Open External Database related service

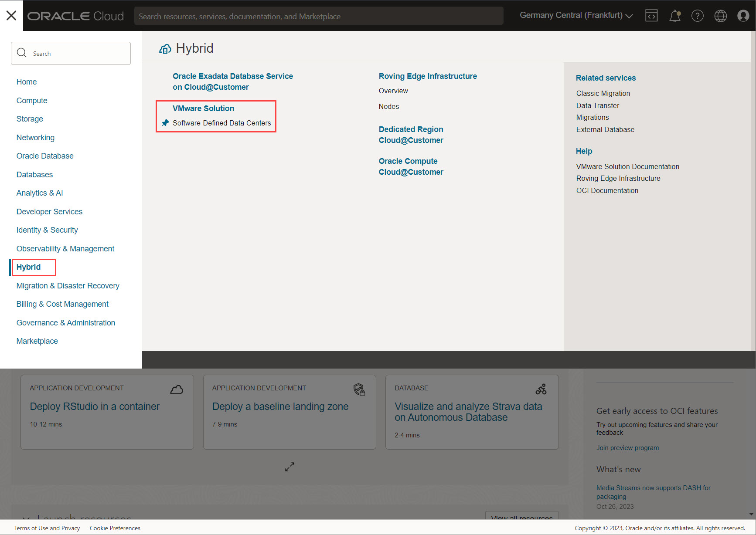(x=605, y=129)
